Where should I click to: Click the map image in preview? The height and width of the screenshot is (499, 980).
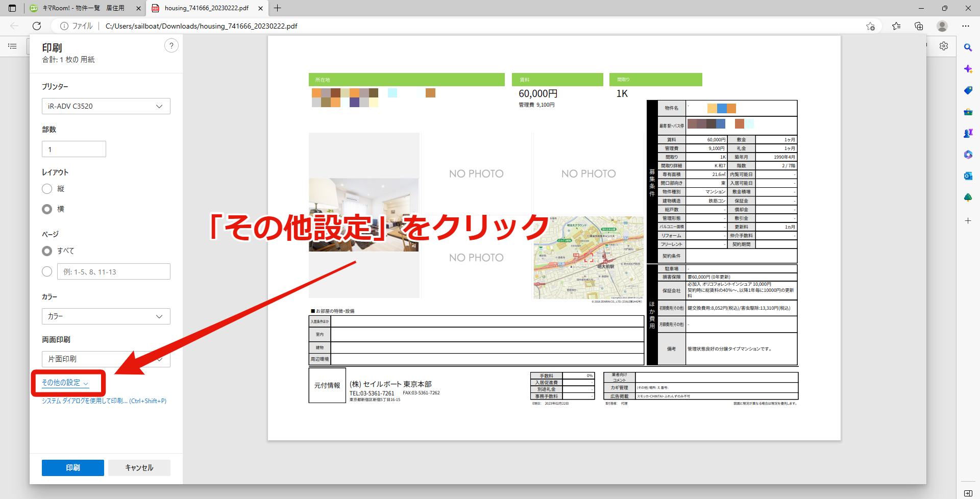(589, 257)
